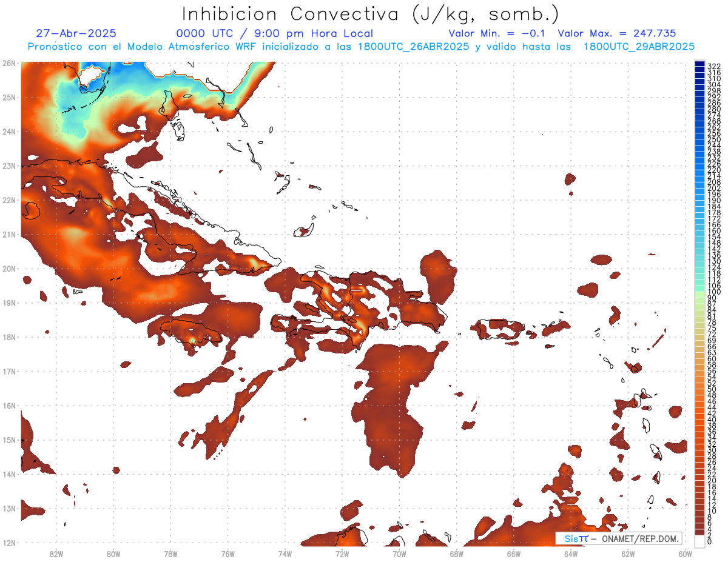Viewport: 728px width, 562px height.
Task: Click the 60W longitude axis label
Action: pos(685,554)
